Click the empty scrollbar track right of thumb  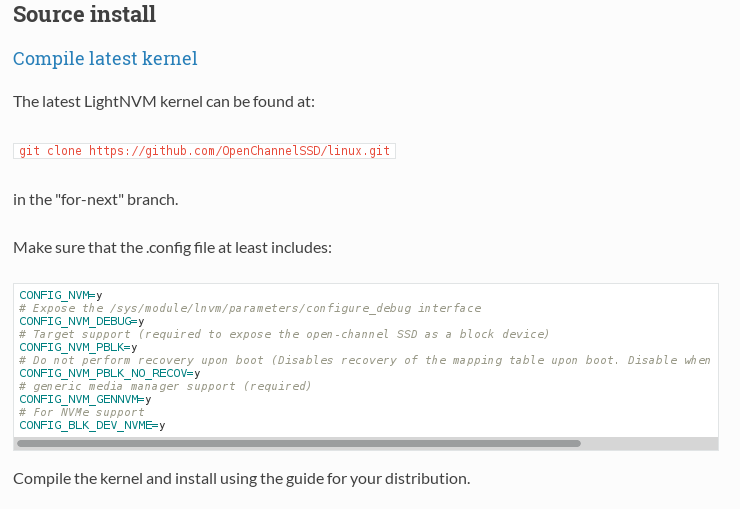tap(649, 443)
